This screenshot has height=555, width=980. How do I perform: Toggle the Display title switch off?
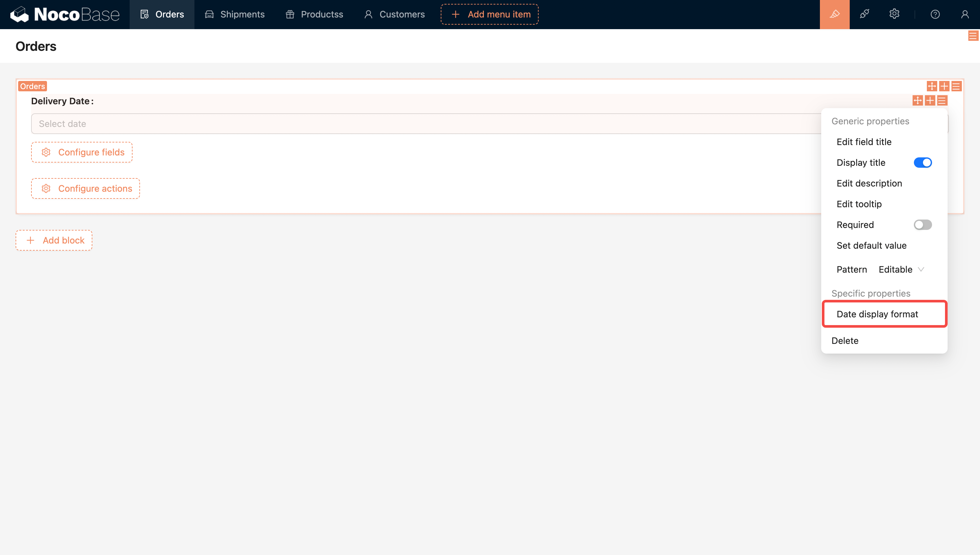[922, 163]
